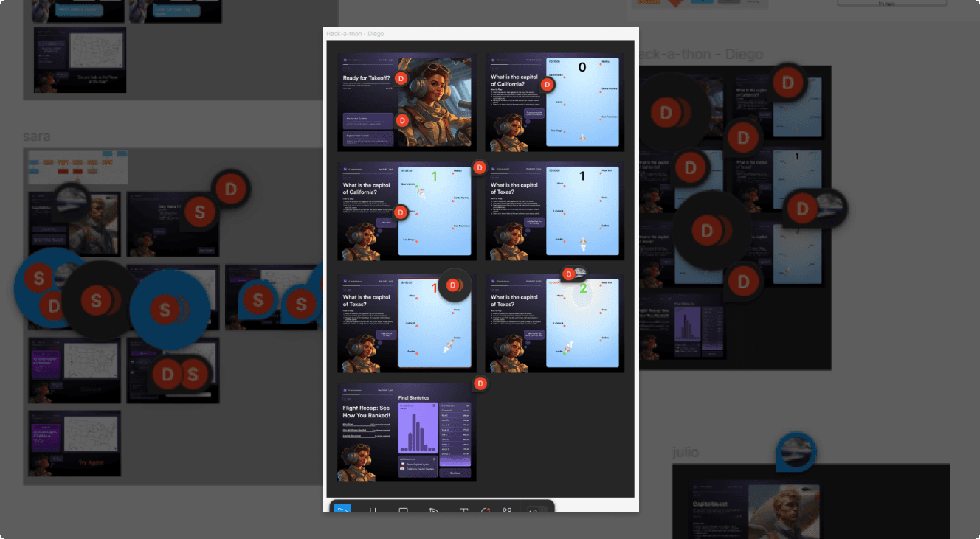Image resolution: width=980 pixels, height=539 pixels.
Task: Click airplane icon in California score 0 map
Action: pyautogui.click(x=583, y=137)
